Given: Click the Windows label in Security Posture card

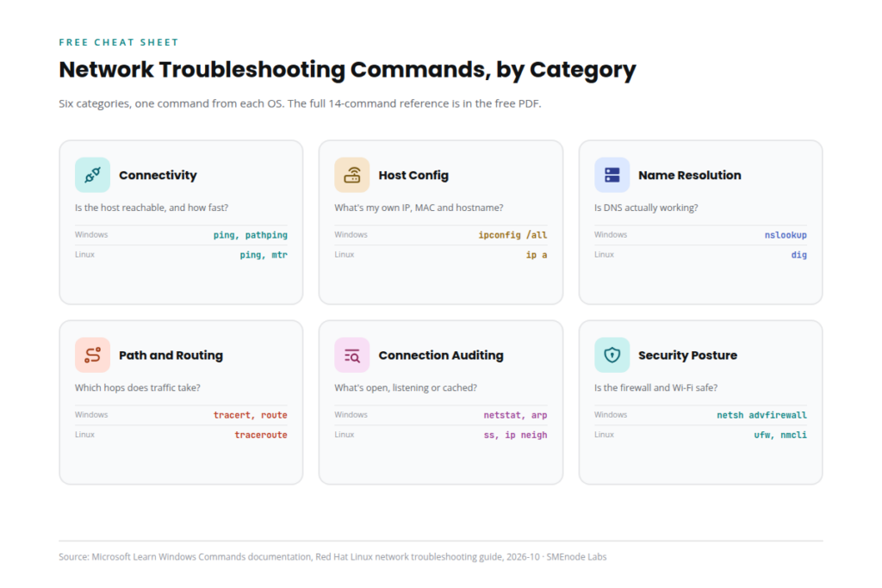Looking at the screenshot, I should pos(611,414).
